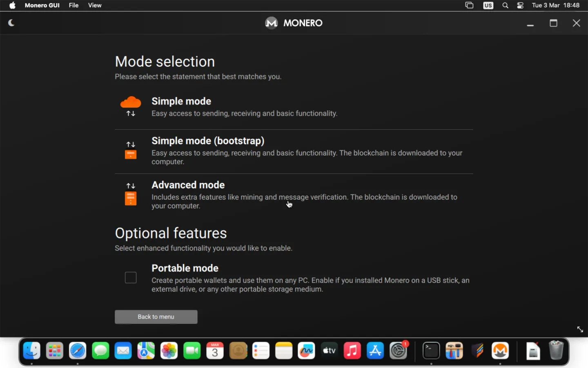Open Finder from the dock
Image resolution: width=588 pixels, height=368 pixels.
tap(32, 351)
